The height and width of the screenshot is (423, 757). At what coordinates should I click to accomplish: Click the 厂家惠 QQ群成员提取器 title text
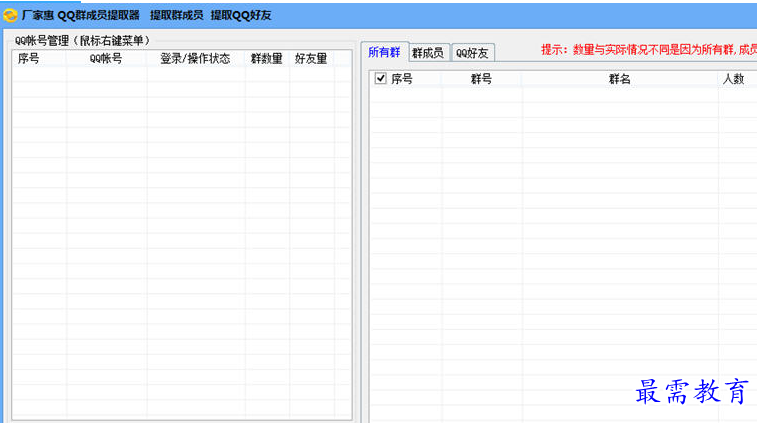click(x=80, y=15)
